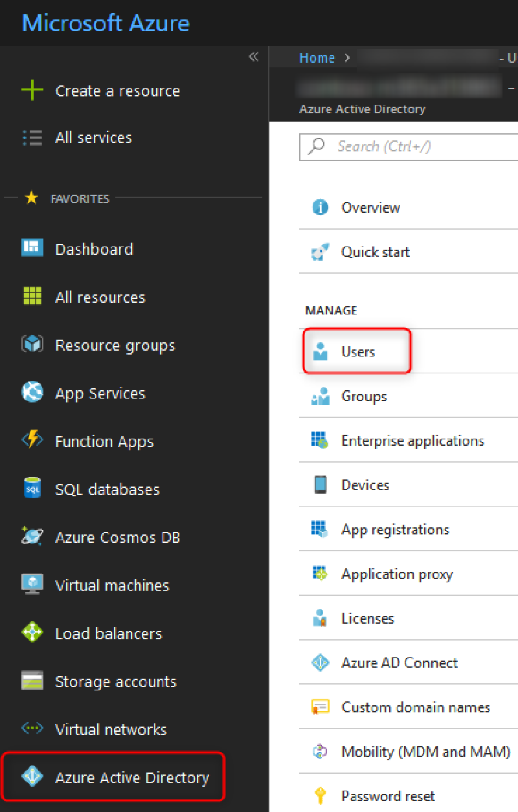Click the Azure Cosmos DB planet icon
Image resolution: width=518 pixels, height=812 pixels.
[32, 536]
